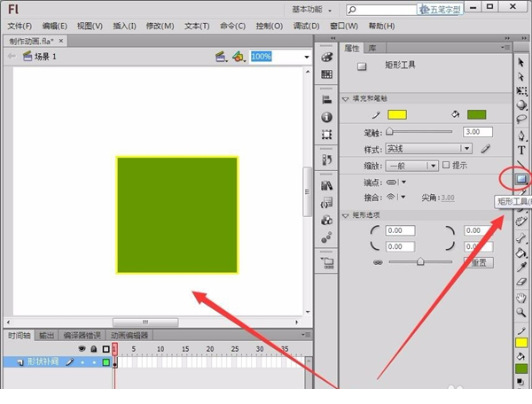Select the Lasso tool
Viewport: 532px width, 404px height.
click(x=521, y=119)
